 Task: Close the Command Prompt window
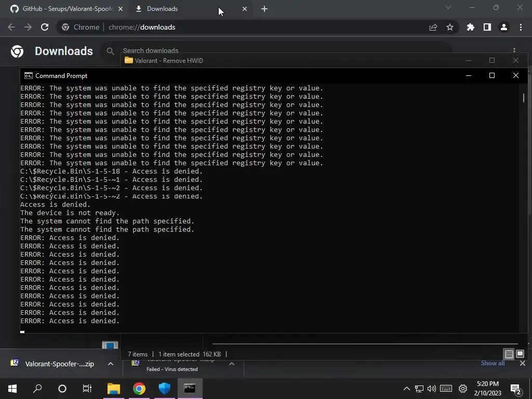pyautogui.click(x=516, y=75)
